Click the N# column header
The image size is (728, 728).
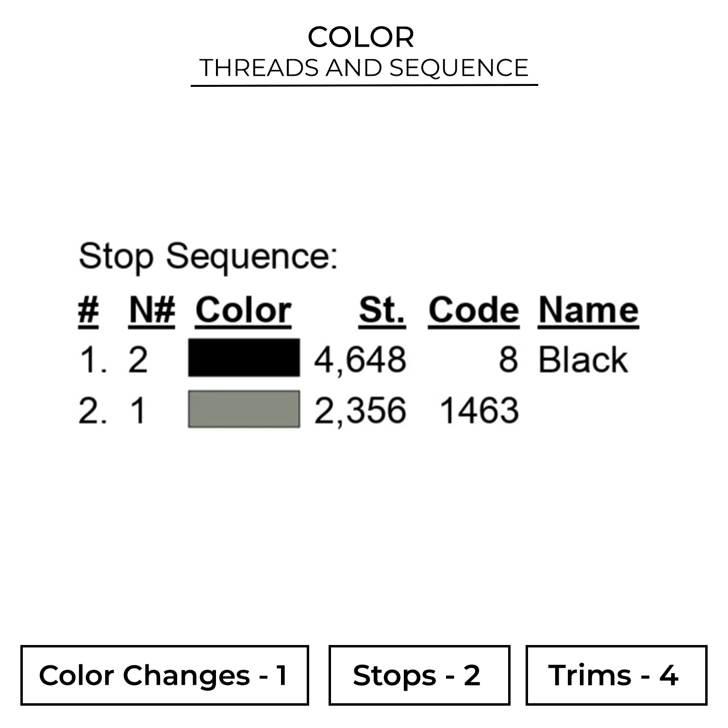point(151,310)
